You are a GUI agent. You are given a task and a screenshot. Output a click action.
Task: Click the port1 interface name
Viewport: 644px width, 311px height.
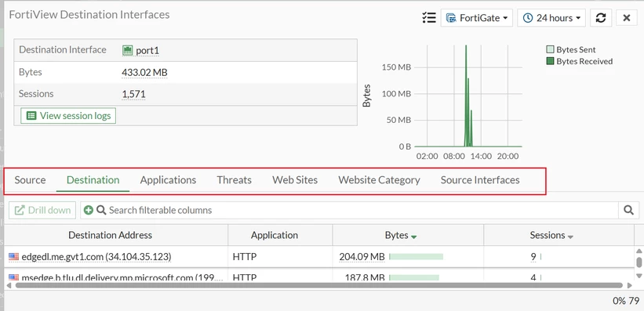click(147, 50)
